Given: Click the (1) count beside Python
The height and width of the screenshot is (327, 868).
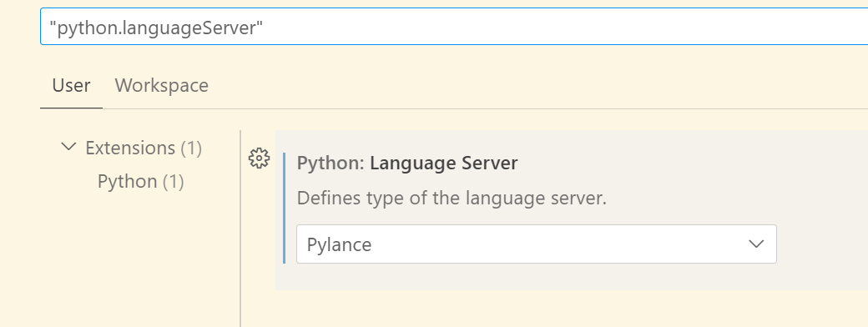Looking at the screenshot, I should pyautogui.click(x=174, y=182).
